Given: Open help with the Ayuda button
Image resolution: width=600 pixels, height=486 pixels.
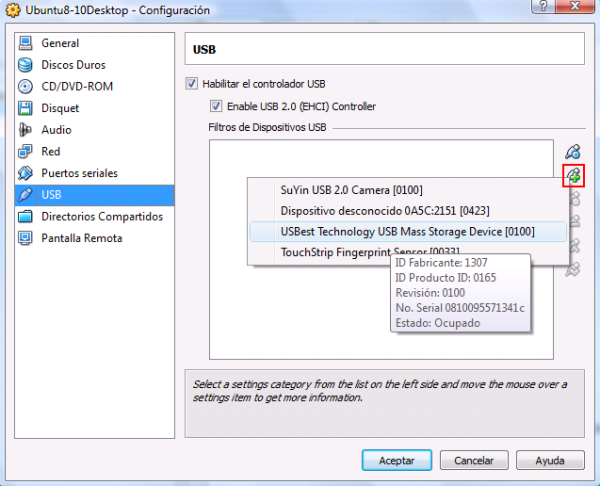Looking at the screenshot, I should click(x=551, y=460).
